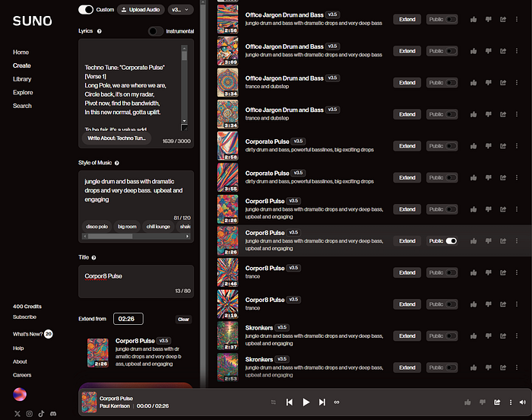
Task: Make the 2:56 Office Jargon song public
Action: (x=451, y=19)
